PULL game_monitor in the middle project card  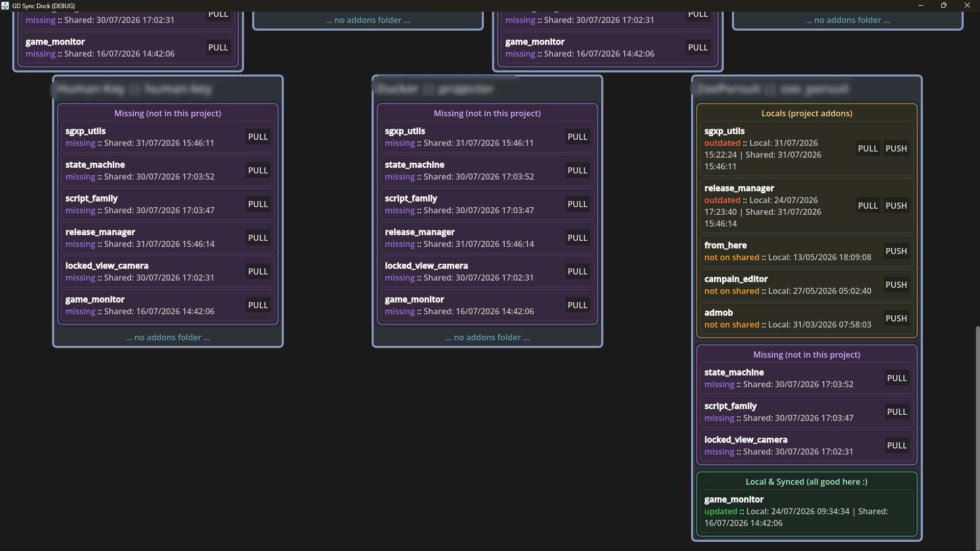tap(577, 305)
